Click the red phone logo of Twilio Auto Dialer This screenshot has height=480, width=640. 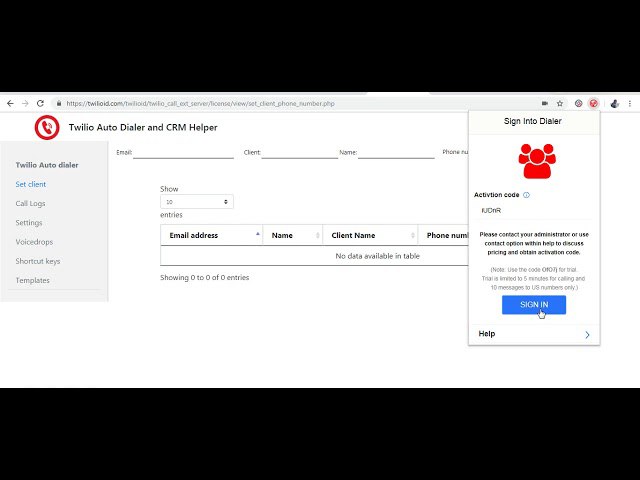point(47,127)
